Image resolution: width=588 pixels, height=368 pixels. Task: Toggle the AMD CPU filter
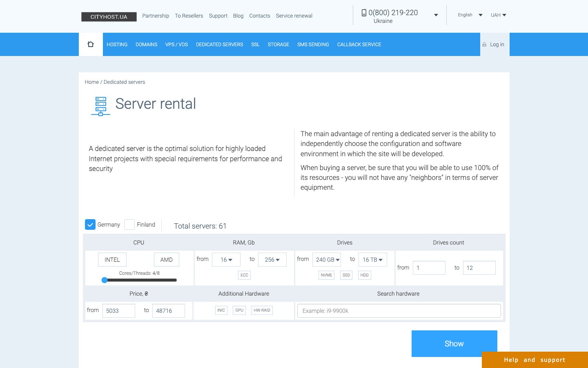click(167, 260)
